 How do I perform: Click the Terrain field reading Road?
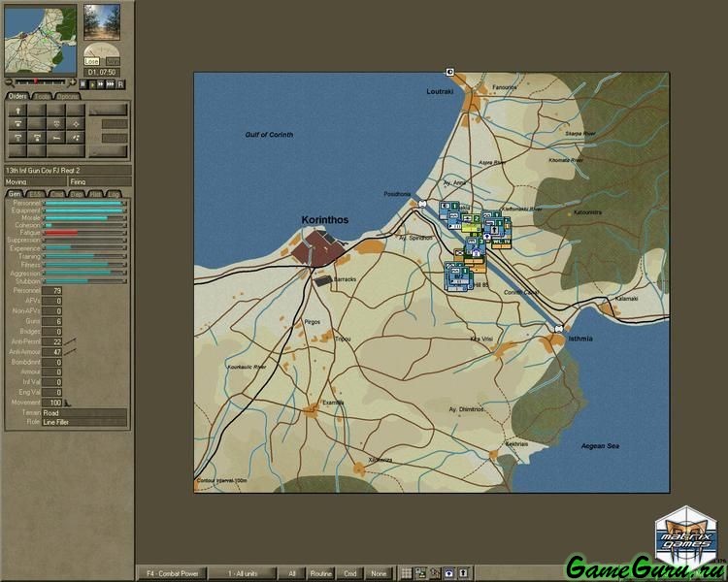[x=84, y=412]
